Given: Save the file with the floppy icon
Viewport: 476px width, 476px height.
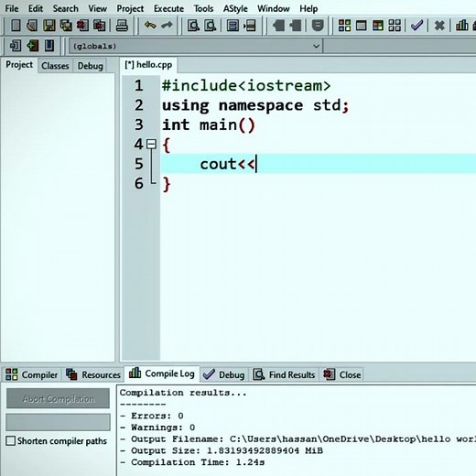Looking at the screenshot, I should pos(49,26).
